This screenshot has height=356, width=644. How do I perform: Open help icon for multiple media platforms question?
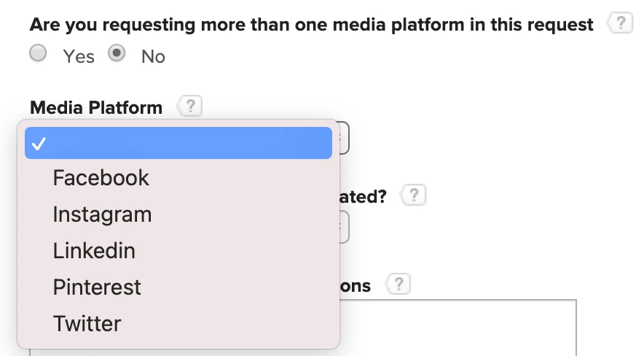pyautogui.click(x=621, y=23)
